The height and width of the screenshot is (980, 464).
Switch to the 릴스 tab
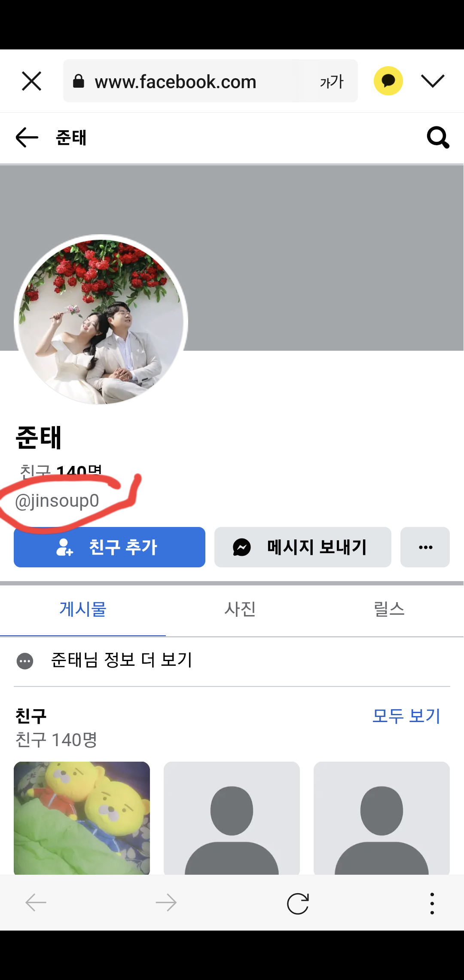point(389,609)
